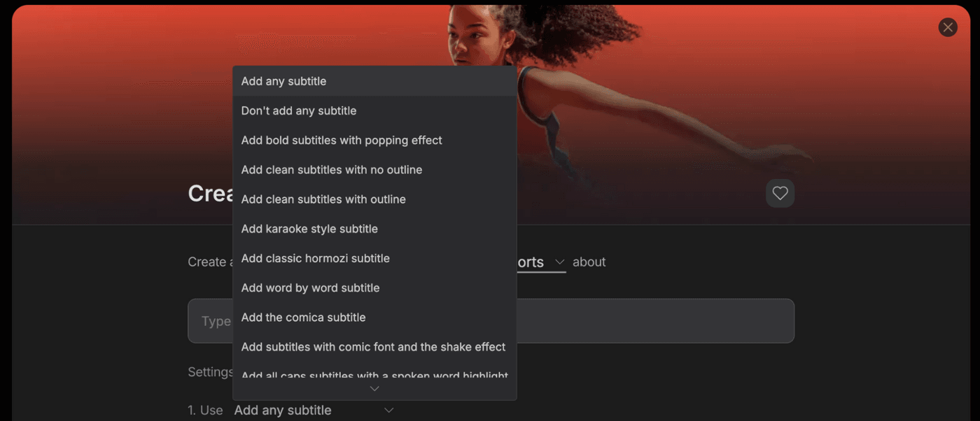Select 'Add any subtitle' in the list
Image resolution: width=980 pixels, height=421 pixels.
click(x=374, y=81)
